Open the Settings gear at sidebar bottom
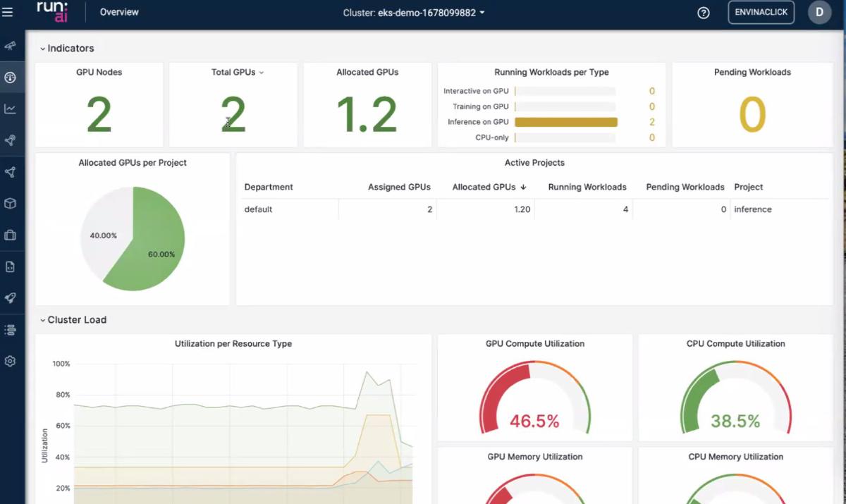846x504 pixels. (10, 361)
